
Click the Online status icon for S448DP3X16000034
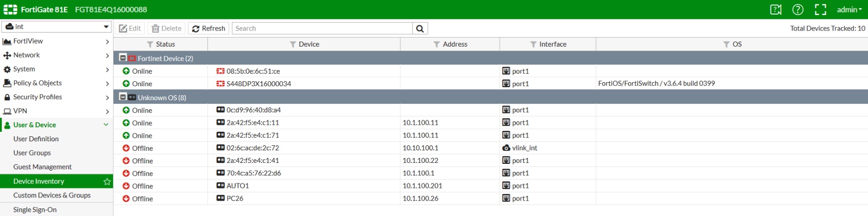pyautogui.click(x=126, y=84)
